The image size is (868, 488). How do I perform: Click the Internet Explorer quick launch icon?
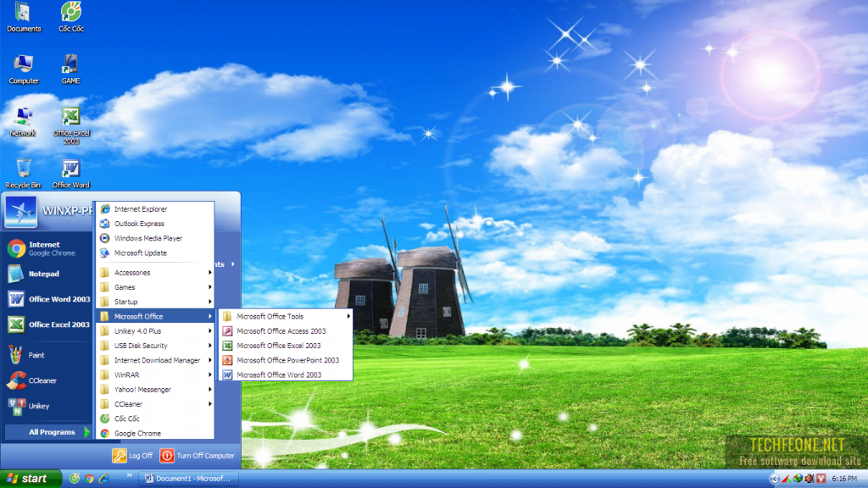coord(103,479)
